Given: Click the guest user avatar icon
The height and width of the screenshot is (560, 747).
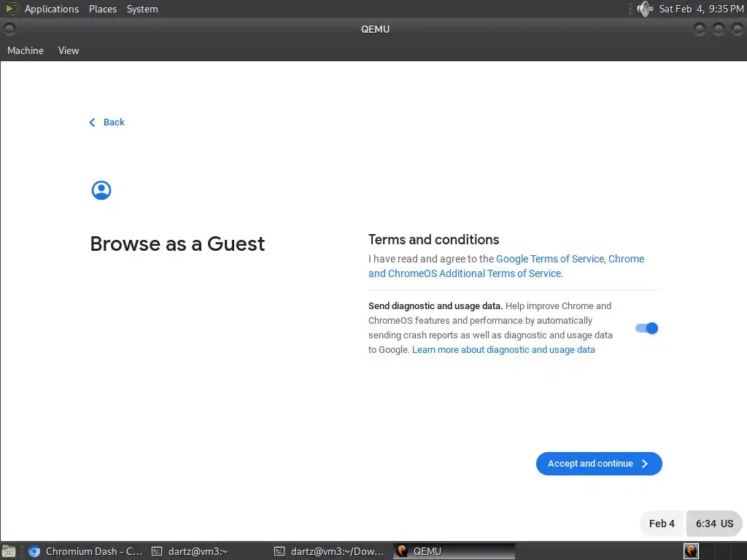Looking at the screenshot, I should tap(101, 190).
